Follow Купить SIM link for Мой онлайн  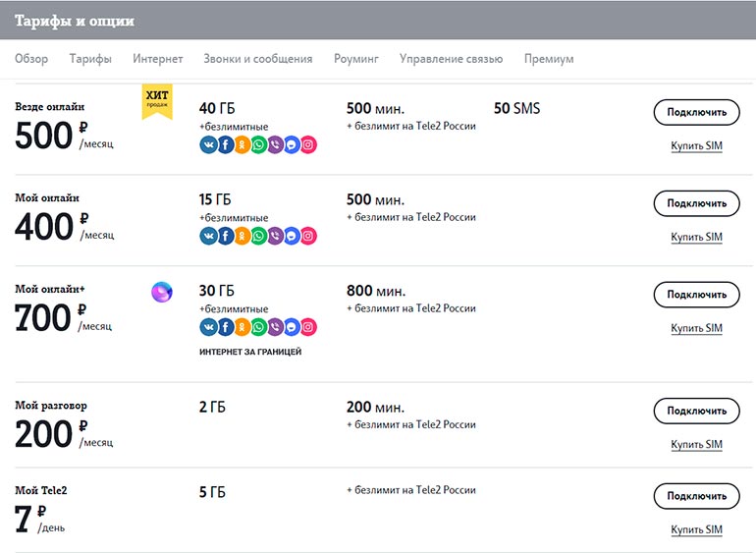click(696, 238)
